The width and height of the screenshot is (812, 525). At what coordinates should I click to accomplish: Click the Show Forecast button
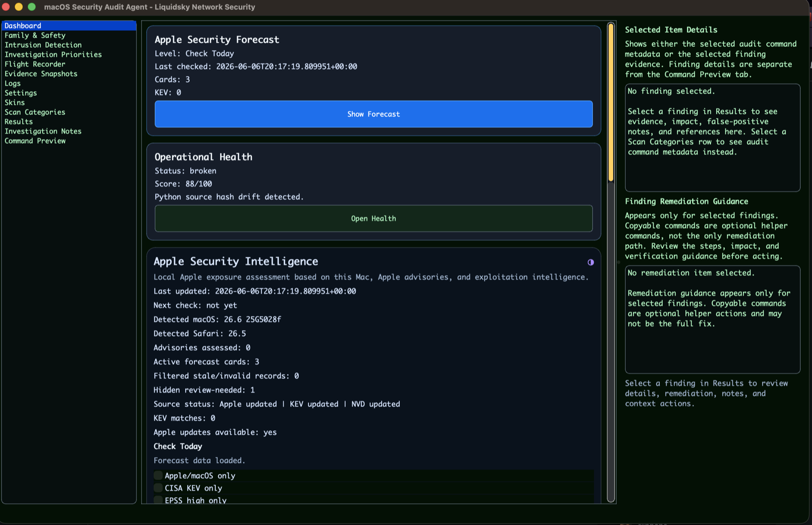(x=374, y=114)
